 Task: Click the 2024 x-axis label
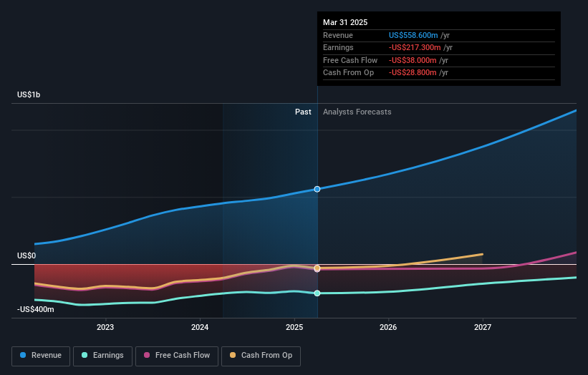[x=200, y=327]
